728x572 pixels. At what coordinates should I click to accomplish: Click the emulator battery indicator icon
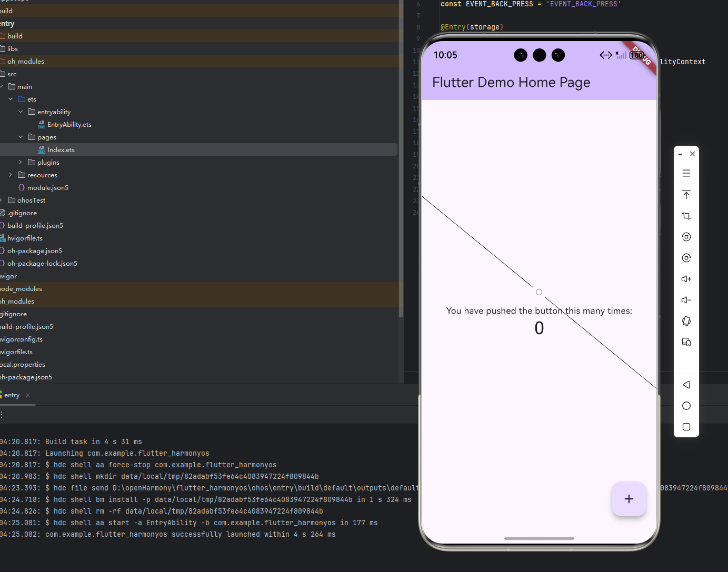point(637,55)
